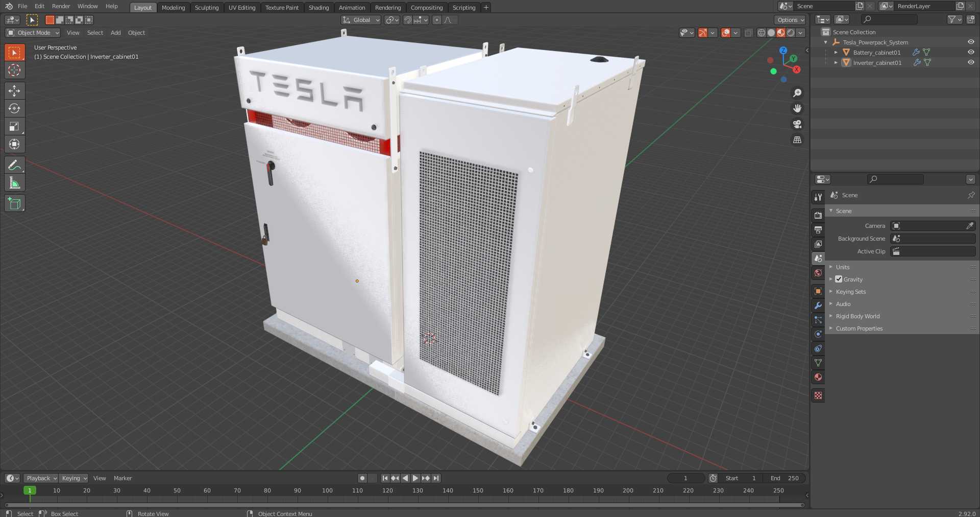Toggle the auto keying record button
980x517 pixels.
(362, 478)
